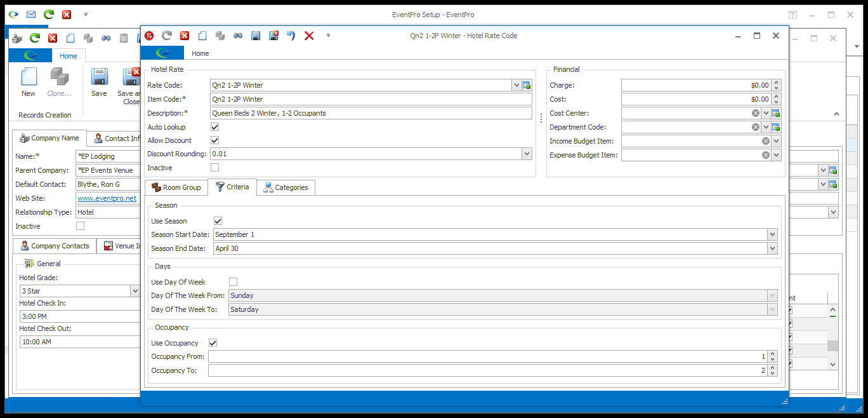This screenshot has width=868, height=418.
Task: Click the green refresh icon in the company window toolbar
Action: pos(35,38)
